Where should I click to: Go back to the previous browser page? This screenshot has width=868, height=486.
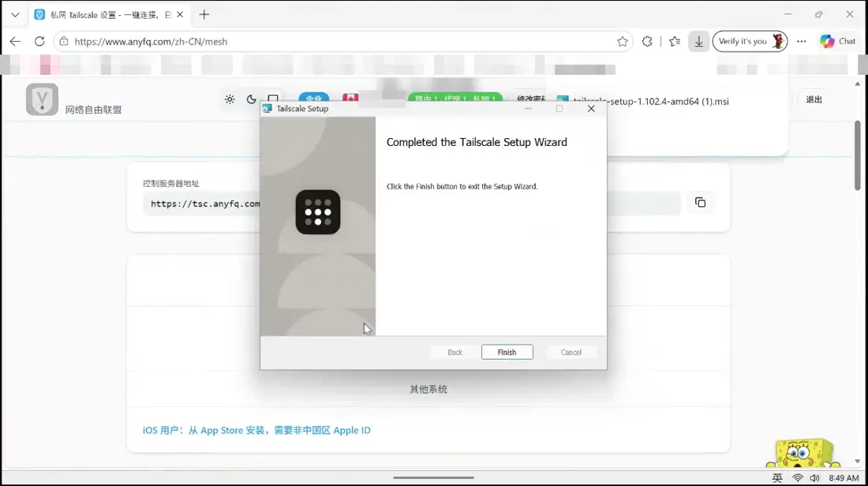(x=15, y=42)
